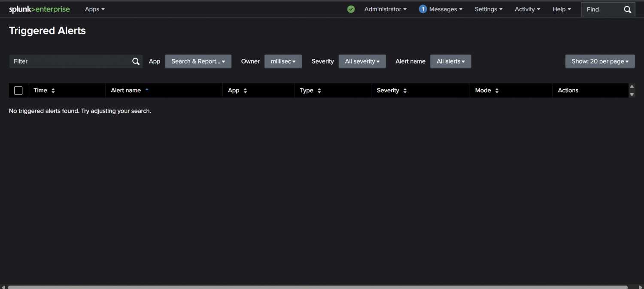
Task: Click the magnifier icon in Find box
Action: 627,9
